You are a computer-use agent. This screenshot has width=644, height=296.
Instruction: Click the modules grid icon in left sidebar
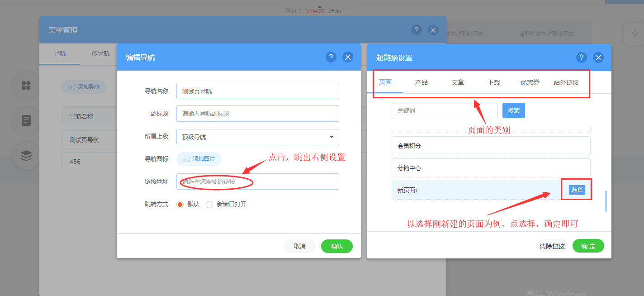[26, 86]
